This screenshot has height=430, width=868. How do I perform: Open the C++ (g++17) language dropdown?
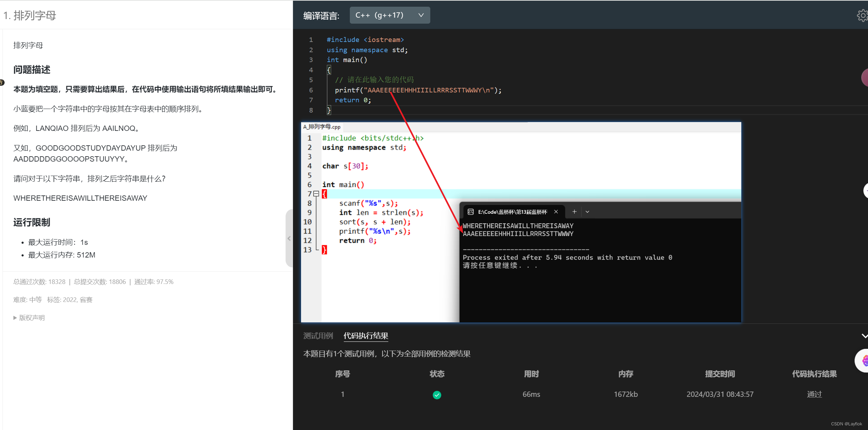(x=390, y=15)
